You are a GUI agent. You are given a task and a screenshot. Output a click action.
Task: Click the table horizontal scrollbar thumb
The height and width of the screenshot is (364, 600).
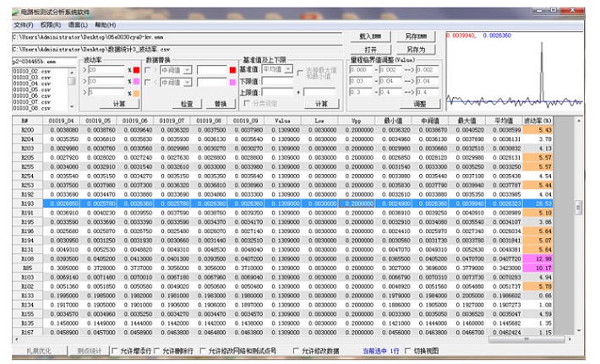coord(526,340)
